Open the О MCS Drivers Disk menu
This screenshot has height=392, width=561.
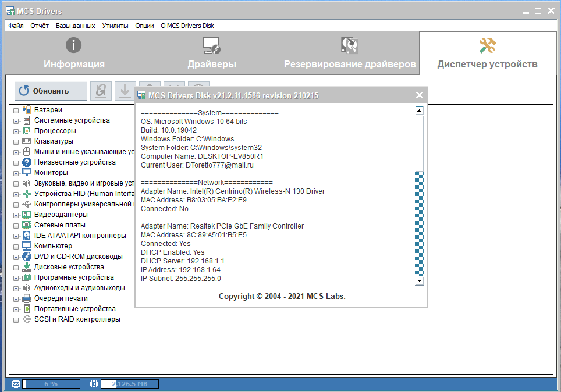point(187,26)
